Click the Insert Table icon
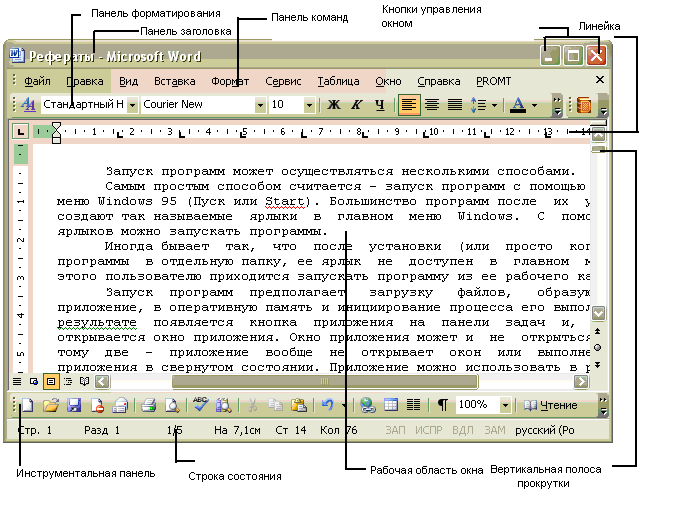 pyautogui.click(x=391, y=405)
